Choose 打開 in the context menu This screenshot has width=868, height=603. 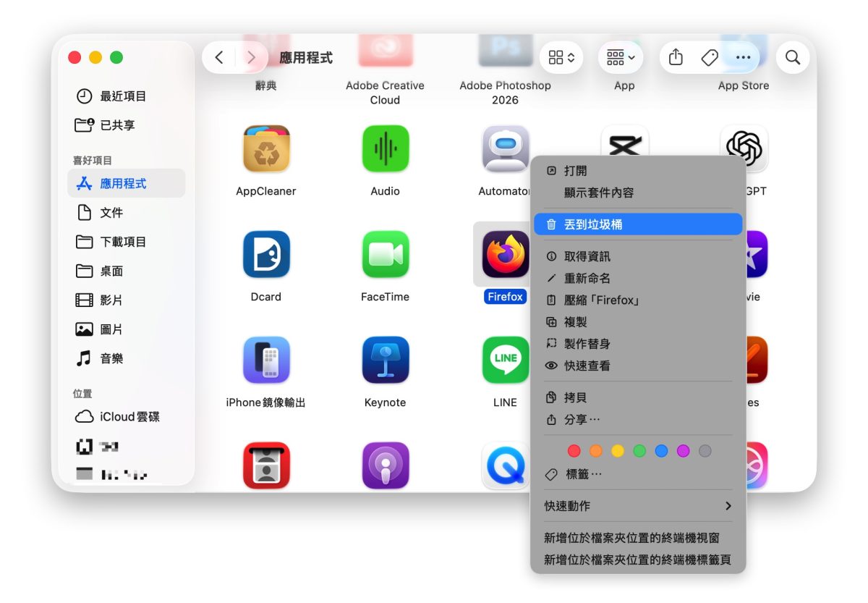[638, 171]
